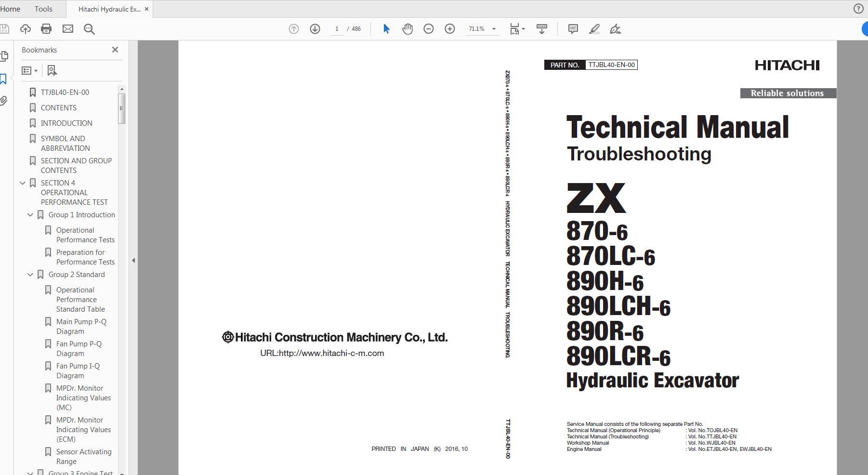Collapse the Group 3 Engine Test node
This screenshot has height=475, width=868.
pos(30,473)
